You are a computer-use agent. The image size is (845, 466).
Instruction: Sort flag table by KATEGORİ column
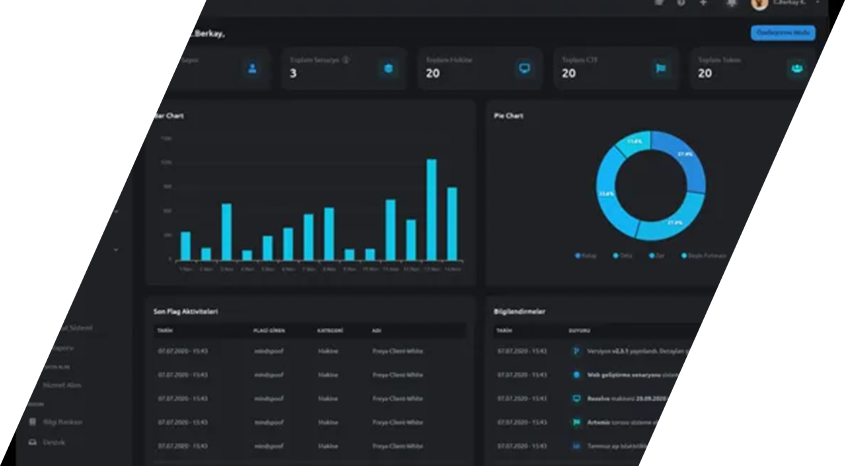[330, 331]
